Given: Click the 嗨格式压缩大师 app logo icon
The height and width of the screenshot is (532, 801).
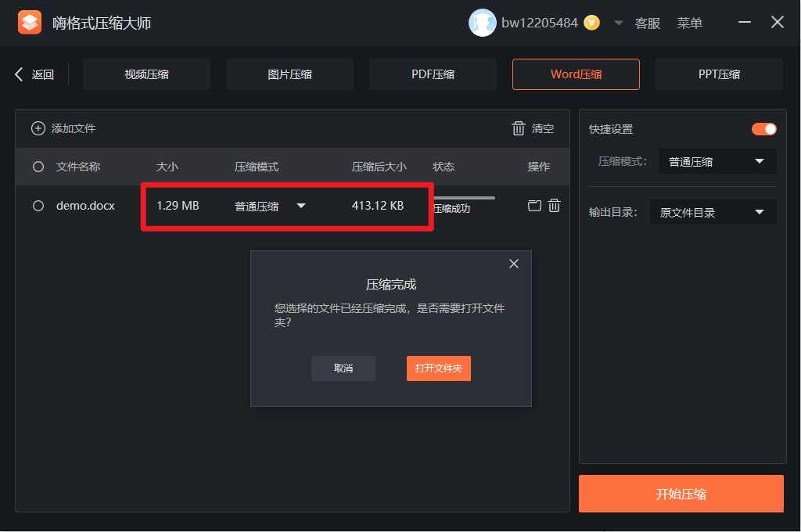Looking at the screenshot, I should tap(30, 22).
